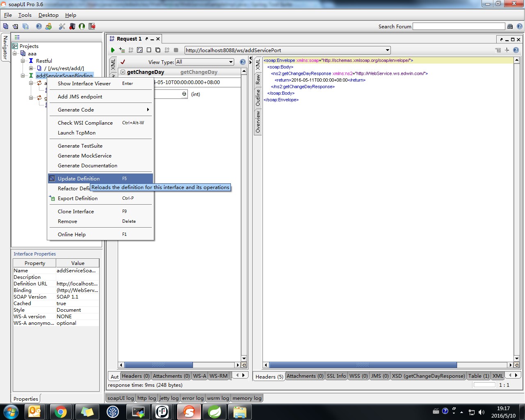Open the Windows Start menu orb
Viewport: 525px width, 420px height.
[11, 411]
